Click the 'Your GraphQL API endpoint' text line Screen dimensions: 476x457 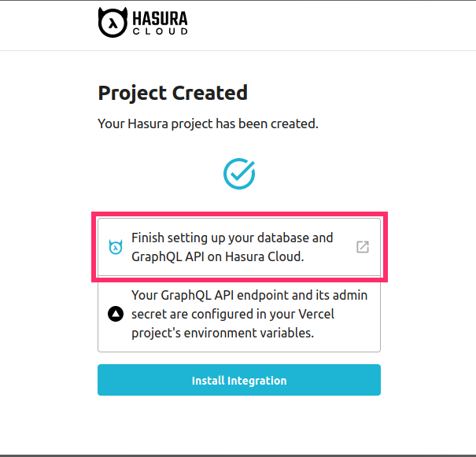pyautogui.click(x=244, y=297)
